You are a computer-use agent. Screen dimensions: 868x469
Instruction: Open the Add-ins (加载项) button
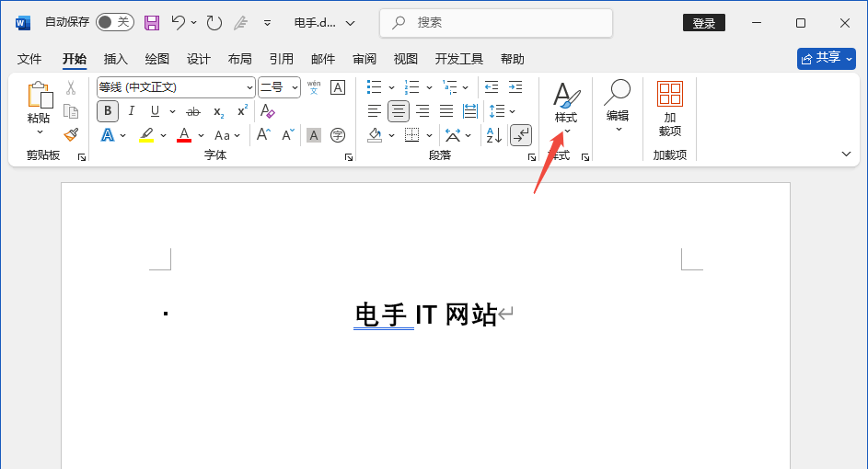[x=669, y=109]
